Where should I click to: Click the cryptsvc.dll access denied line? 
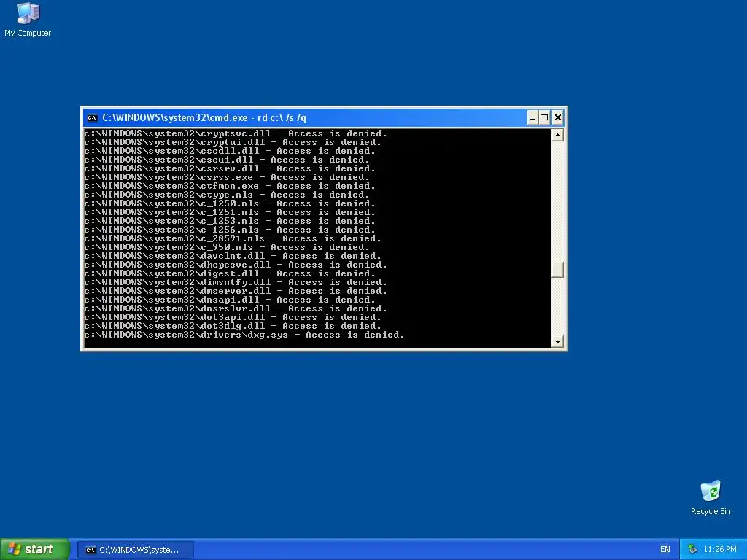(x=236, y=134)
